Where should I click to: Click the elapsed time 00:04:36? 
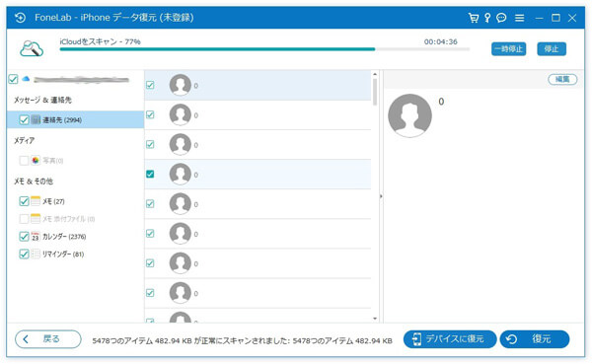click(441, 41)
